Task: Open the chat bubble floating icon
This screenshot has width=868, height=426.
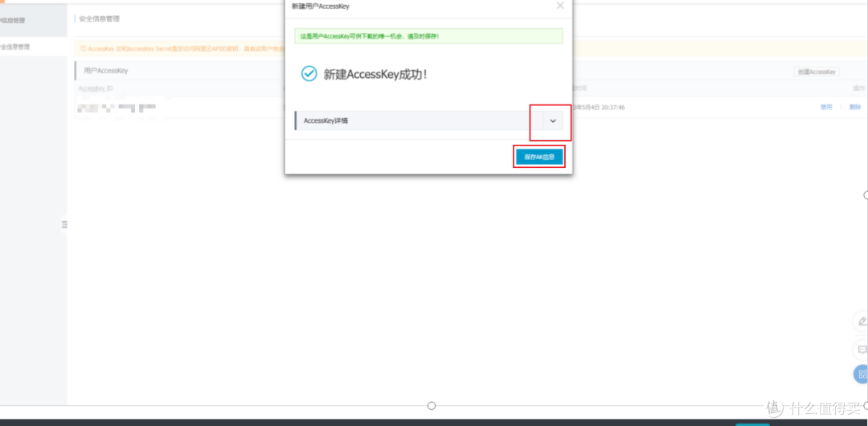Action: (862, 350)
